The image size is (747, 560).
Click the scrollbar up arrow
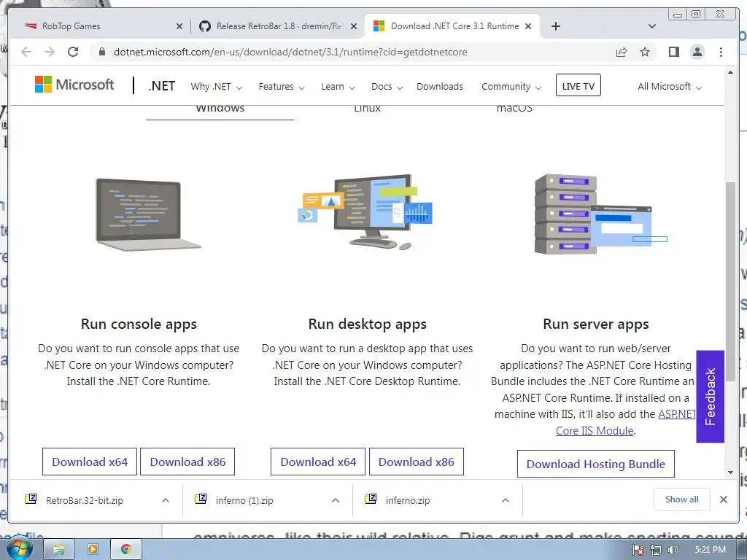pyautogui.click(x=730, y=72)
